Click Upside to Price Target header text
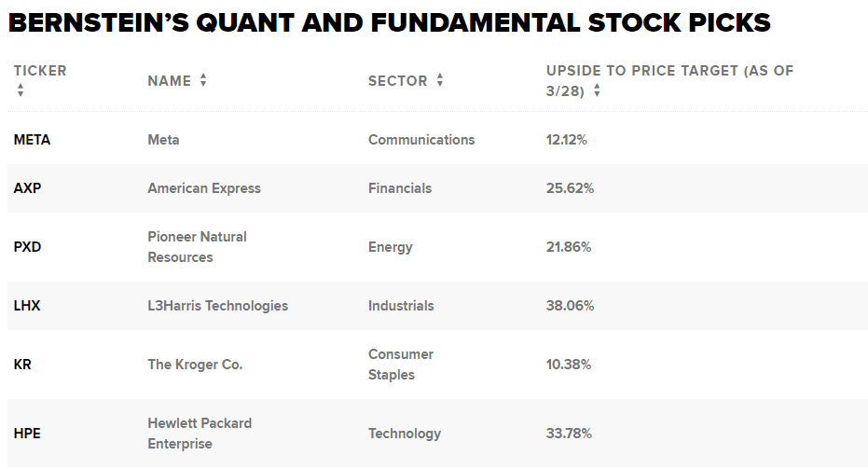The image size is (868, 469). (669, 71)
